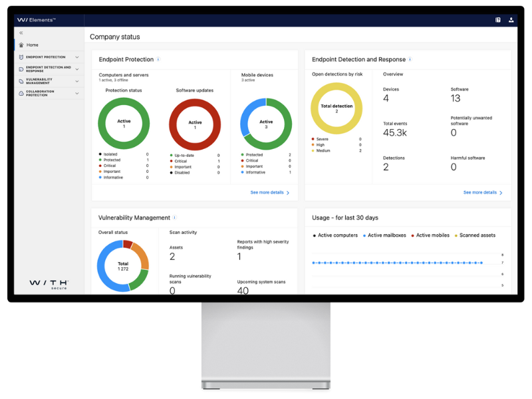This screenshot has width=532, height=399.
Task: Click the Endpoint Protection shield icon in sidebar
Action: tap(21, 57)
